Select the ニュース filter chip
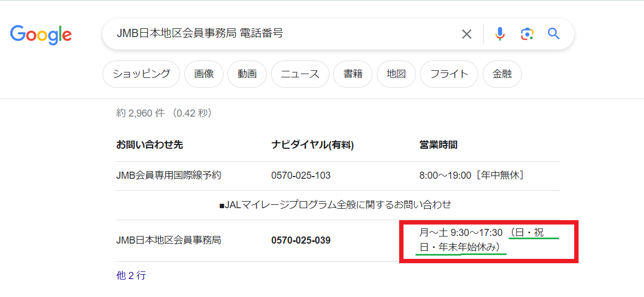The image size is (644, 297). pyautogui.click(x=300, y=74)
